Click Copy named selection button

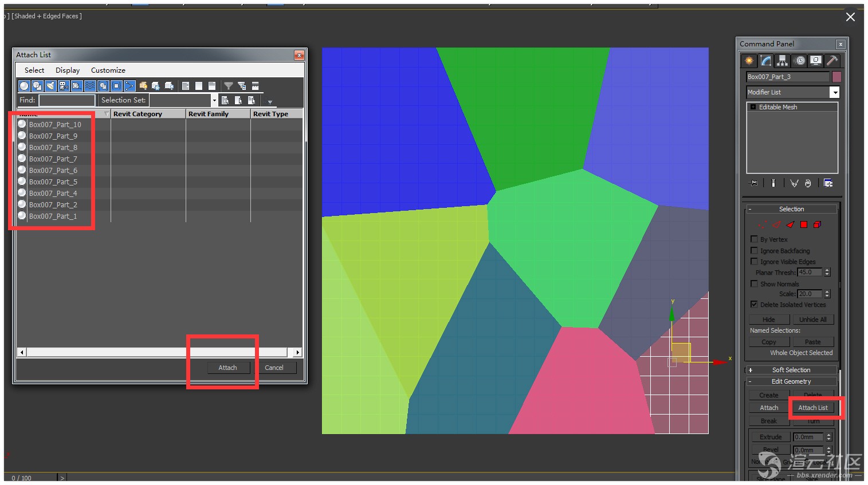tap(769, 342)
